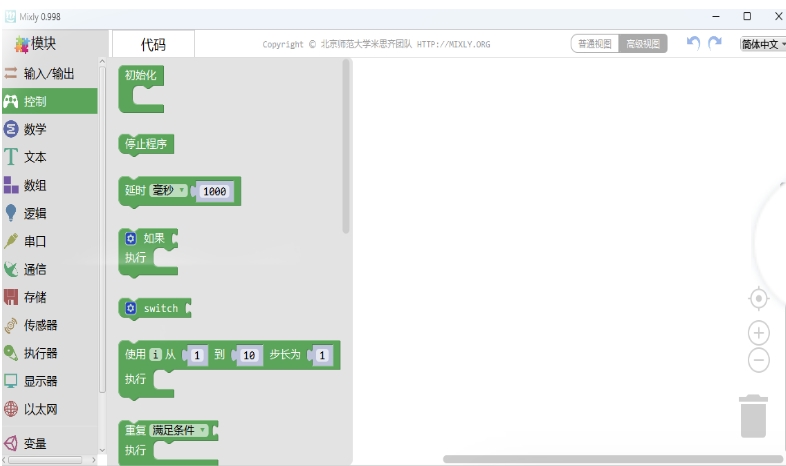
Task: Open the 满足条件 dropdown in repeat block
Action: click(x=179, y=430)
